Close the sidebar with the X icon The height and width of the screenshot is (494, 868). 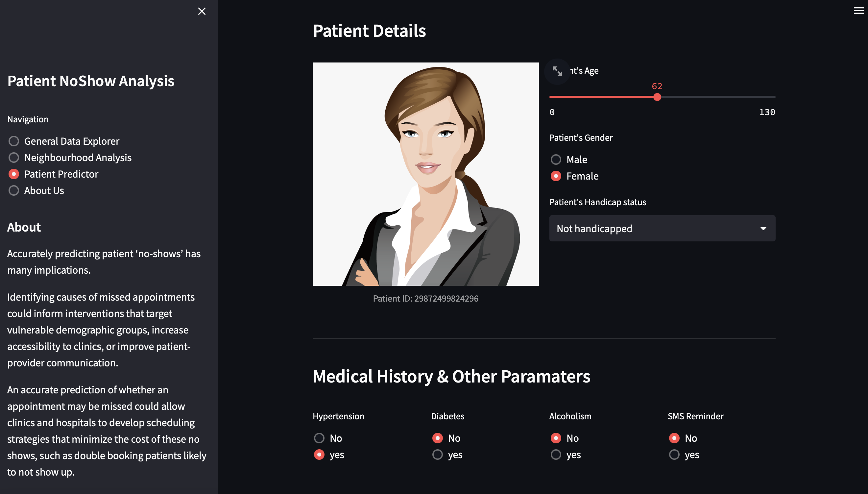tap(202, 11)
